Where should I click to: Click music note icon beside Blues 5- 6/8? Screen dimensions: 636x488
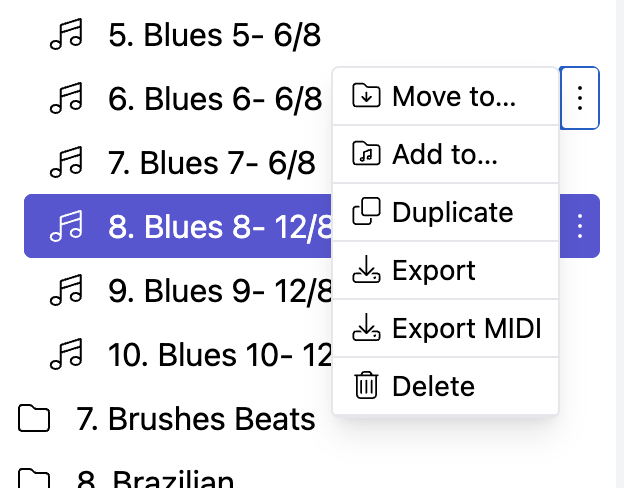click(x=68, y=36)
